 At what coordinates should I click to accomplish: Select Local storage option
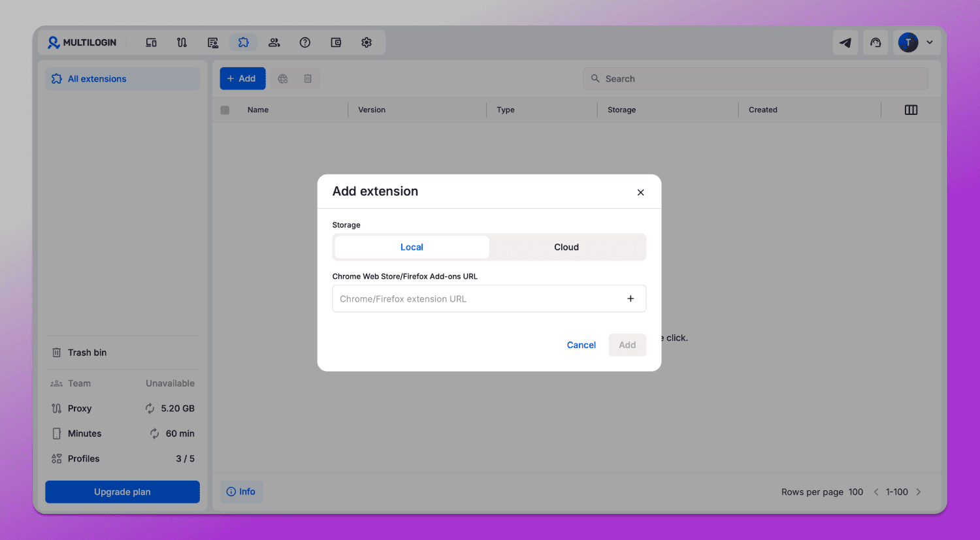[x=412, y=247]
